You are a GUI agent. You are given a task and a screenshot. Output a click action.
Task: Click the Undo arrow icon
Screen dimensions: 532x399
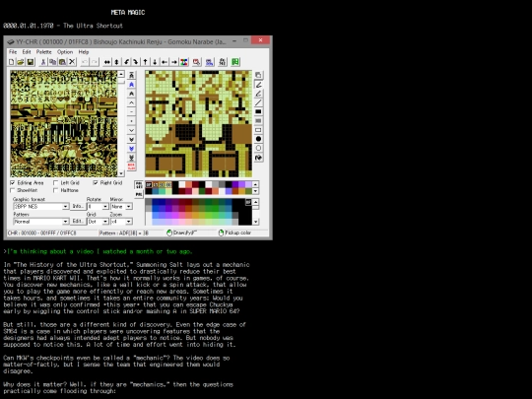[85, 62]
